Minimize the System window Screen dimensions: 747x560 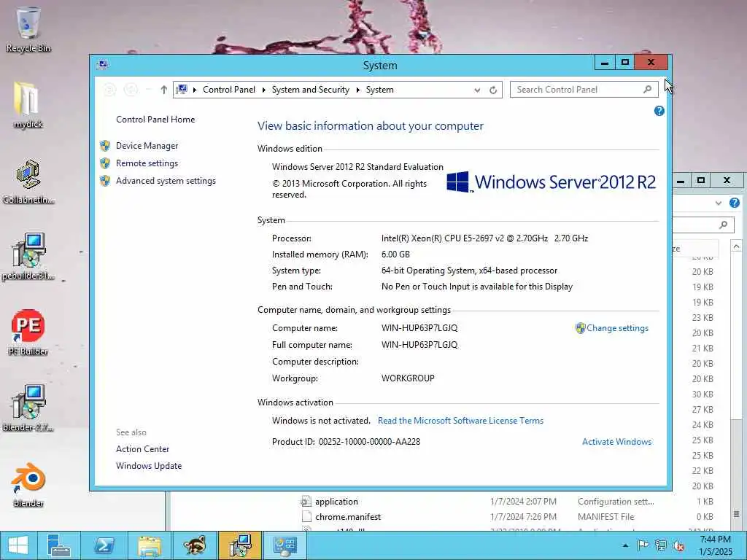pyautogui.click(x=605, y=63)
